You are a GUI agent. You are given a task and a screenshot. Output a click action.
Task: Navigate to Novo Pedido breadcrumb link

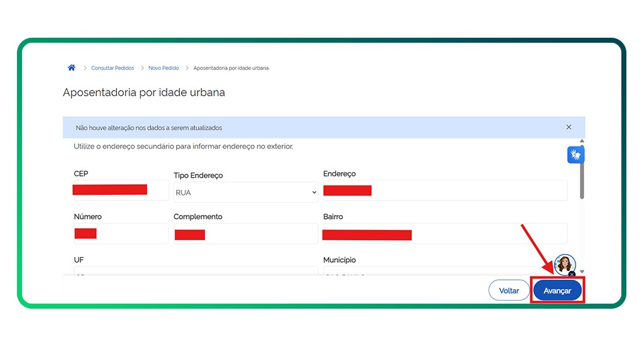click(164, 68)
